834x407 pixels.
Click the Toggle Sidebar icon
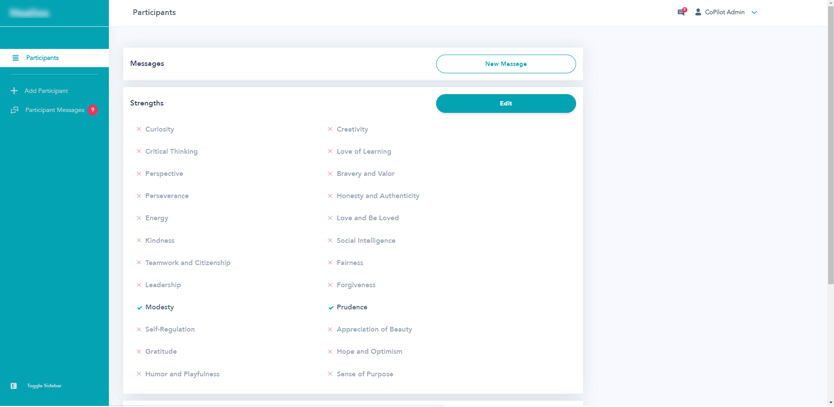[x=14, y=386]
